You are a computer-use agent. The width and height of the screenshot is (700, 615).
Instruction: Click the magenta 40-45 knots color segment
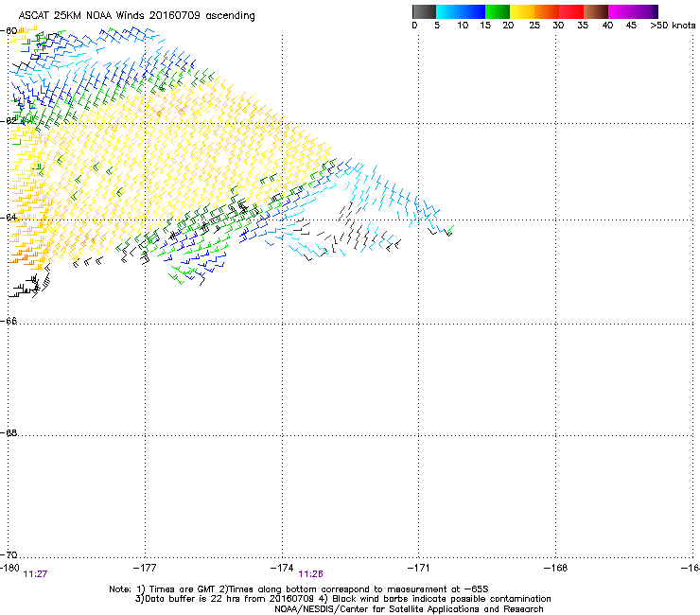point(621,11)
